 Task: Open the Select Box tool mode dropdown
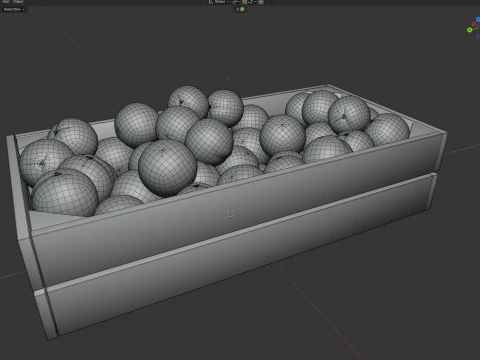[14, 9]
